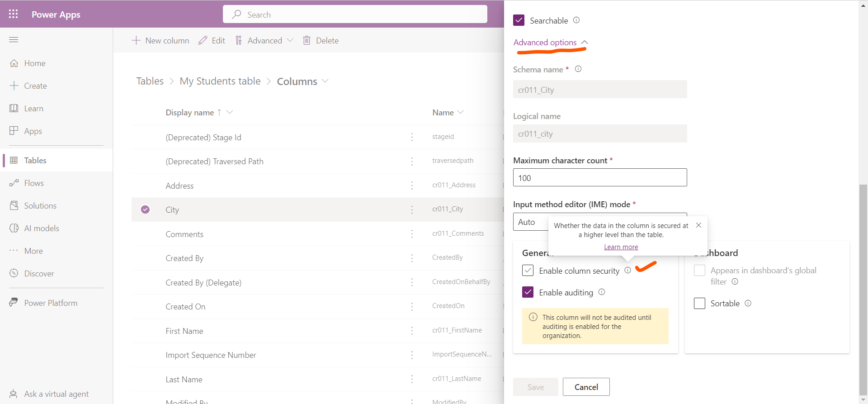The image size is (868, 404).
Task: Click the Maximum character count field
Action: pos(599,178)
